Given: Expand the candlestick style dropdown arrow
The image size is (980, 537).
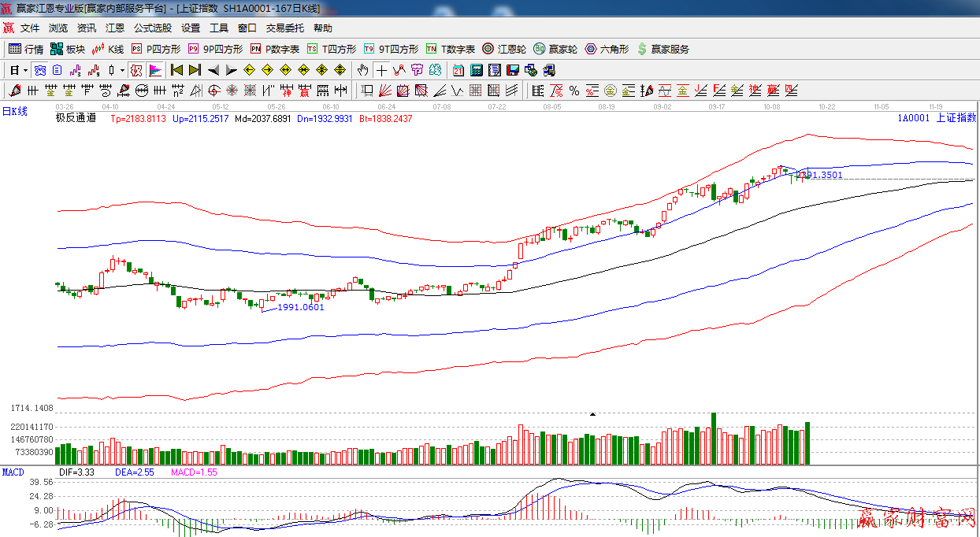Looking at the screenshot, I should click(x=122, y=70).
